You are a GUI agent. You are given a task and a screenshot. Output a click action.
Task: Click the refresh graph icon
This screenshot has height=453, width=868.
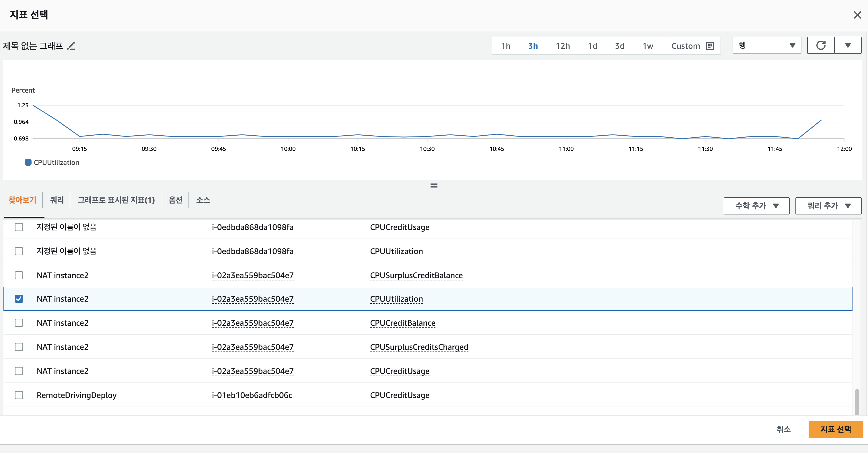[x=820, y=46]
